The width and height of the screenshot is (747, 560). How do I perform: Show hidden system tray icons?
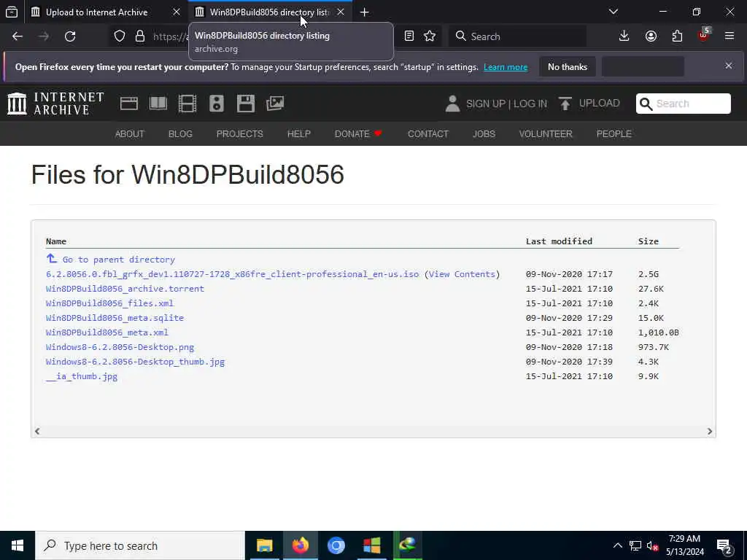tap(617, 545)
